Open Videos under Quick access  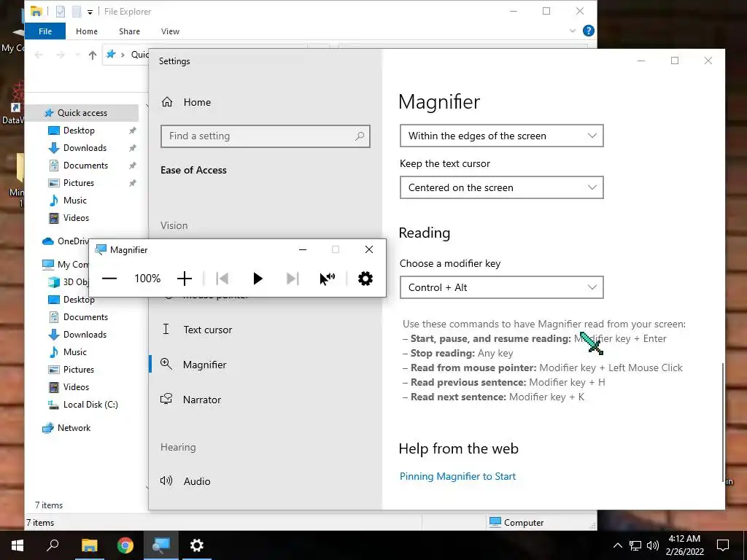click(76, 218)
